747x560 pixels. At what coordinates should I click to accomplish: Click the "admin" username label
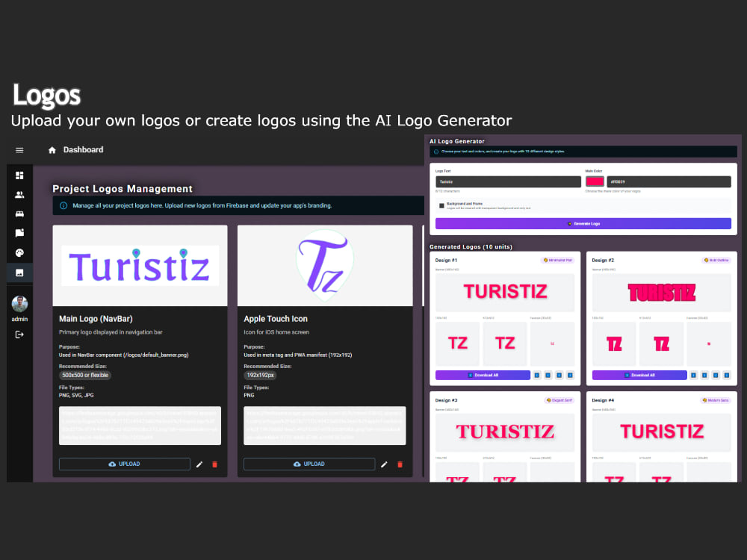pos(19,320)
